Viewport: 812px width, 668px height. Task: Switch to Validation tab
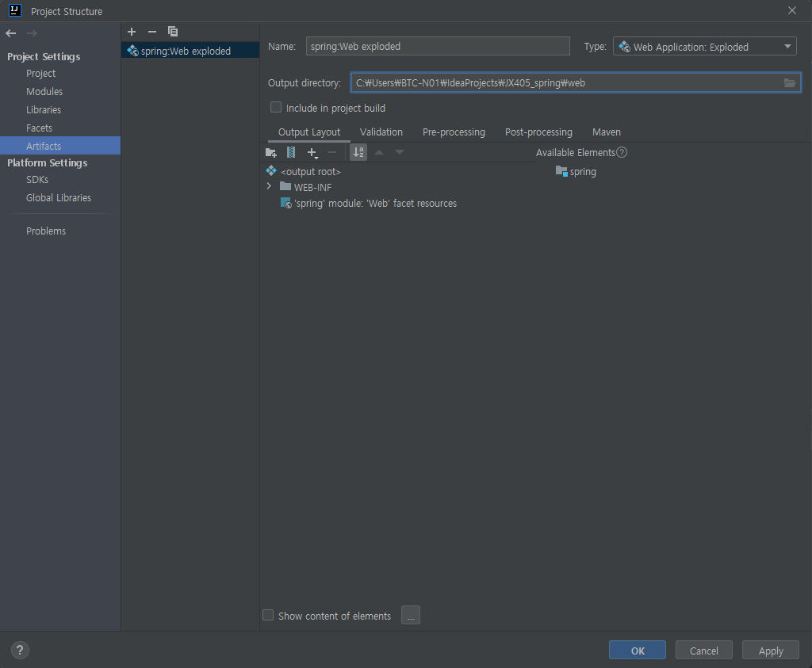click(381, 132)
